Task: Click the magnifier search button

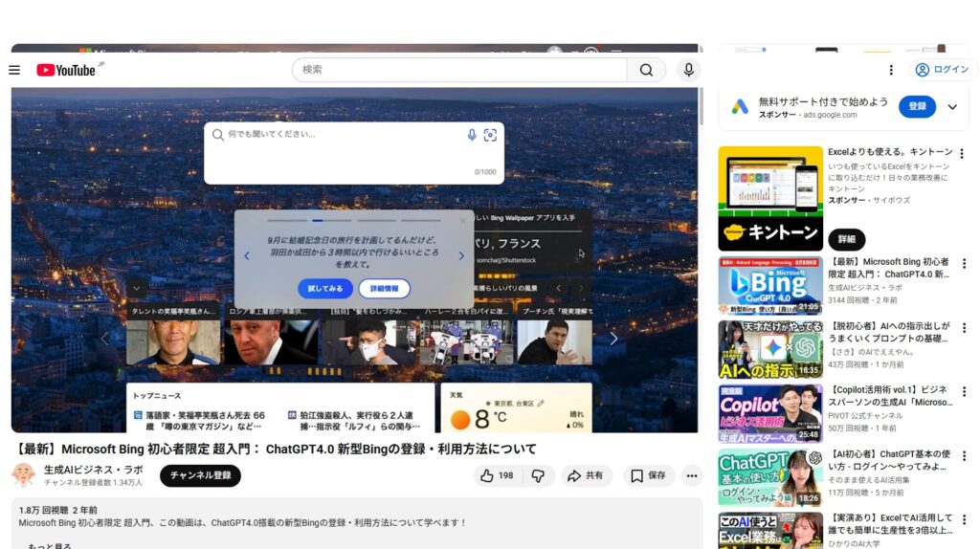Action: tap(647, 70)
